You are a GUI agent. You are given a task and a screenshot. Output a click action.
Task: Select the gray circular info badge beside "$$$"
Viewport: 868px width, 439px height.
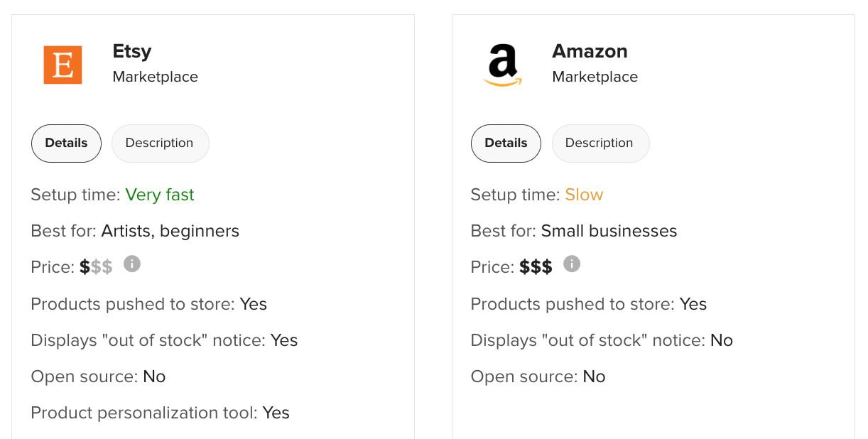(572, 264)
